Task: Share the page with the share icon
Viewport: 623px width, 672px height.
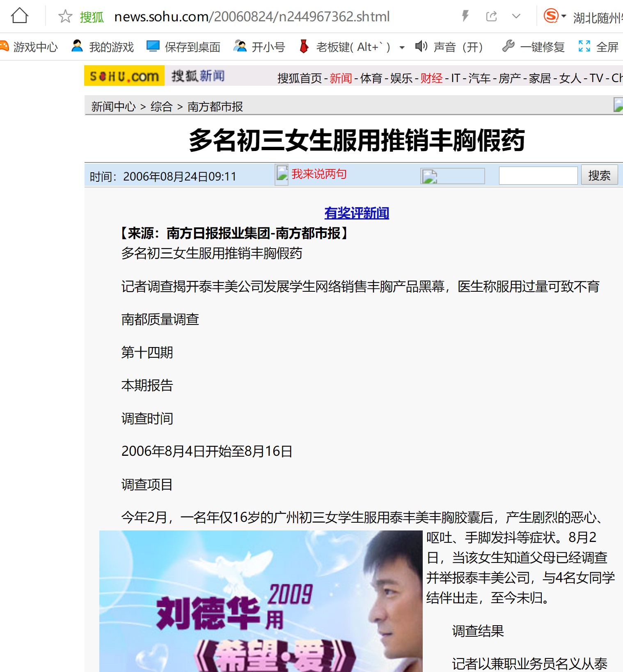Action: click(x=491, y=16)
